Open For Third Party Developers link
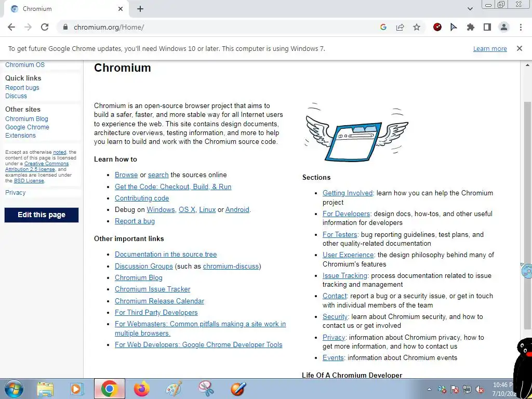532x399 pixels. tap(156, 312)
